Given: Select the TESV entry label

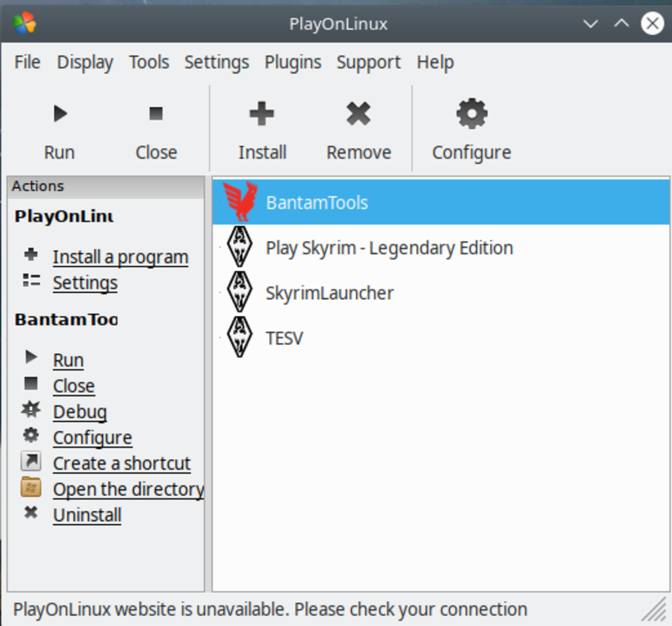Looking at the screenshot, I should tap(284, 338).
